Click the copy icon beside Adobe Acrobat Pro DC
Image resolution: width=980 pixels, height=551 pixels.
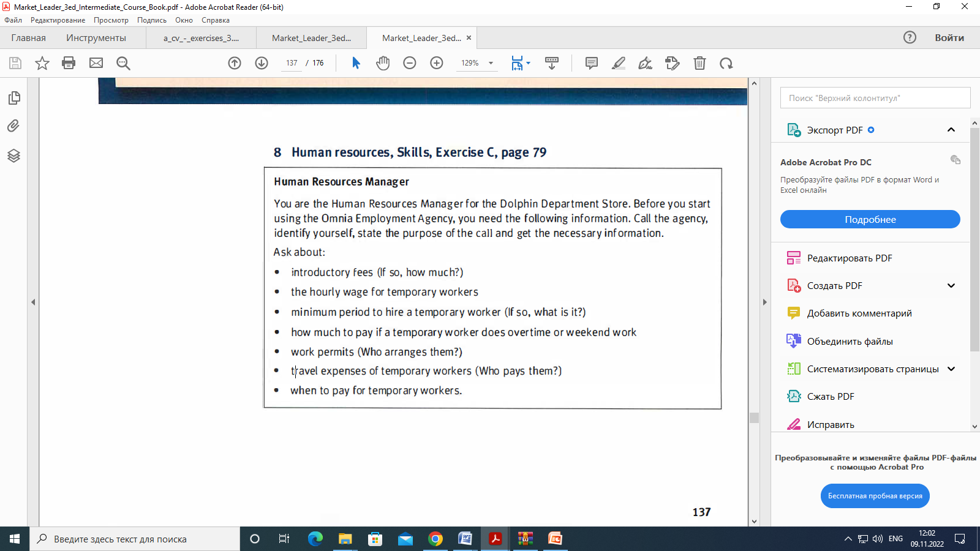956,160
